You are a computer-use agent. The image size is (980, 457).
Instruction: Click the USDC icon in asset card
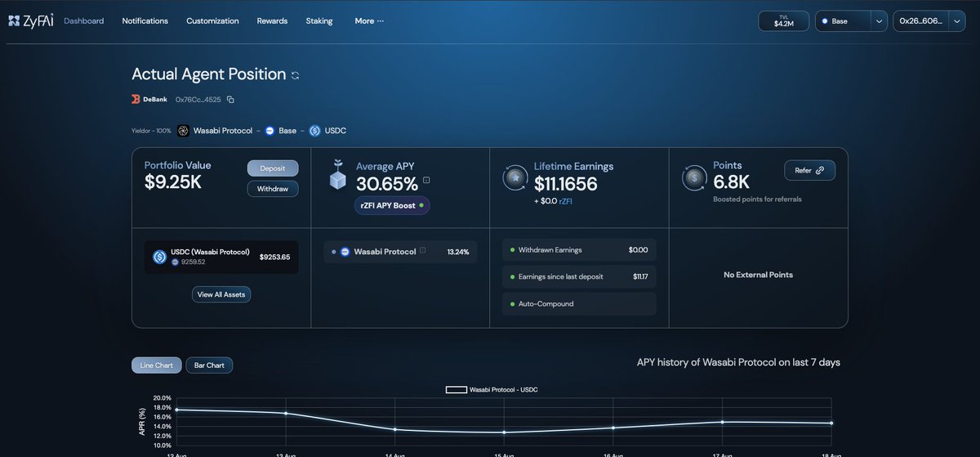point(160,257)
